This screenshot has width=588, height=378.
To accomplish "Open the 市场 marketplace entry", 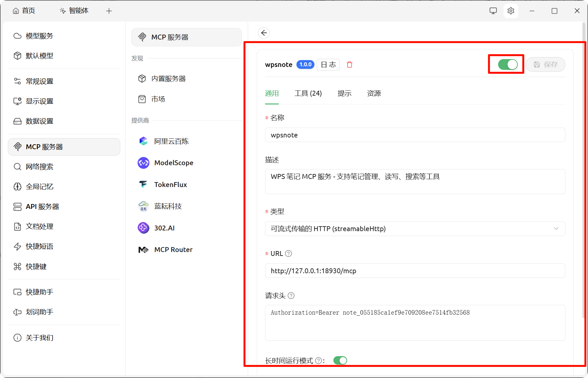I will [187, 99].
